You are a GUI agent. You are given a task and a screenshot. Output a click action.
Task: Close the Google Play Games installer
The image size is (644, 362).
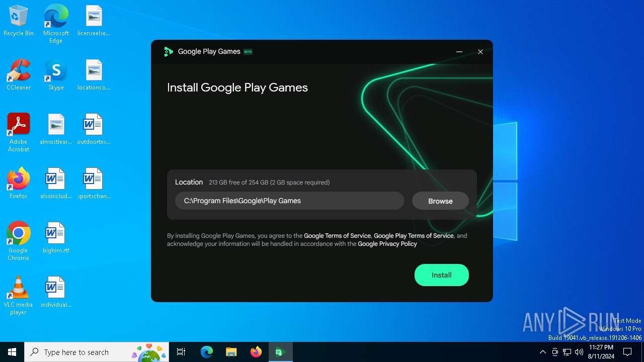480,52
